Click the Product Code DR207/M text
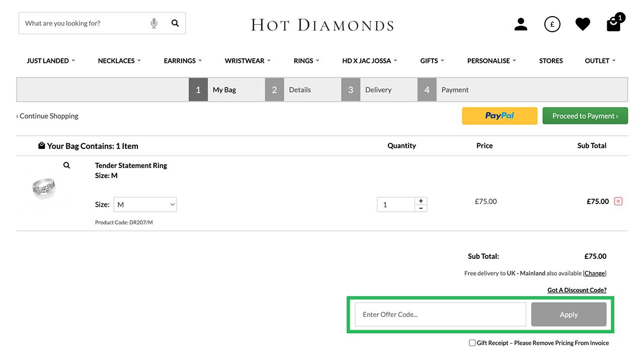Screen dimensions: 644x362 (x=124, y=222)
